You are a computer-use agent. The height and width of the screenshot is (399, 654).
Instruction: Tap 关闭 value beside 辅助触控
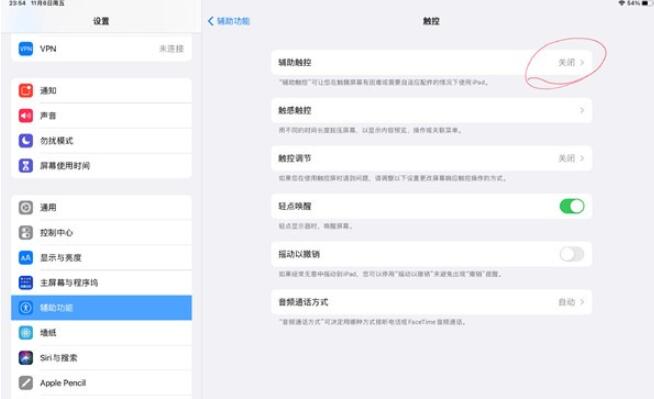567,62
